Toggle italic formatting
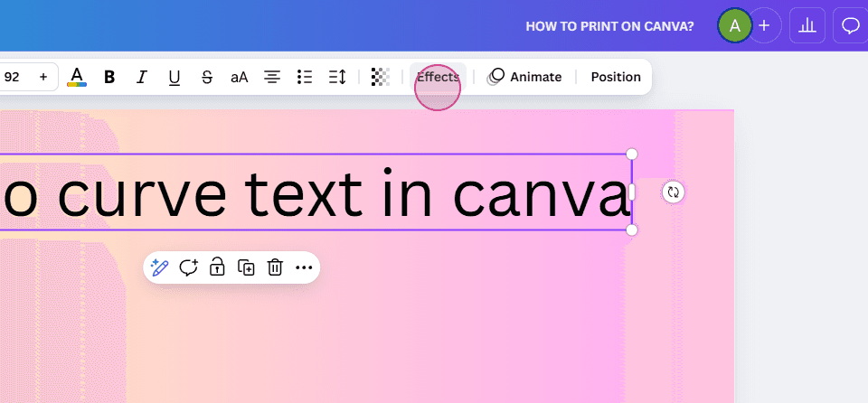This screenshot has height=403, width=868. click(x=142, y=77)
